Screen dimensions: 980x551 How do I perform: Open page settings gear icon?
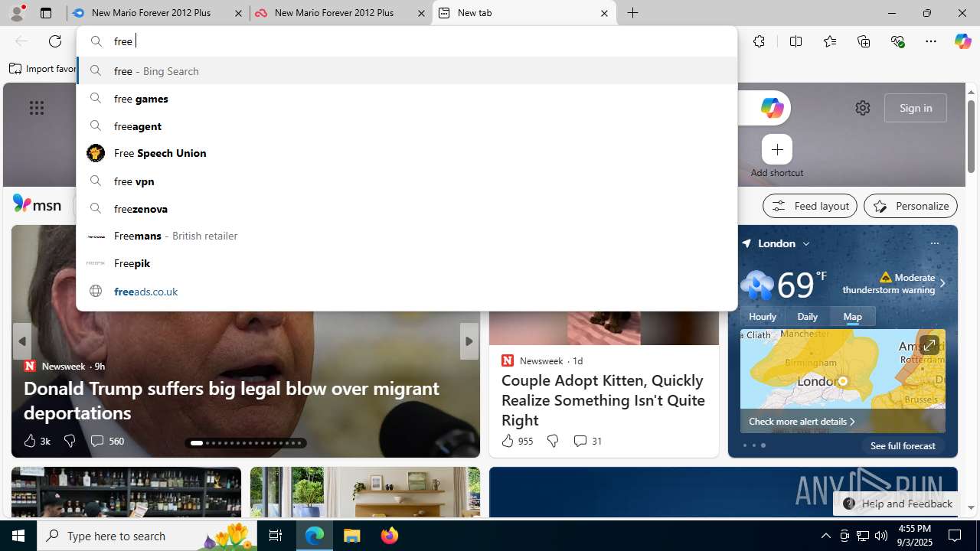click(863, 108)
